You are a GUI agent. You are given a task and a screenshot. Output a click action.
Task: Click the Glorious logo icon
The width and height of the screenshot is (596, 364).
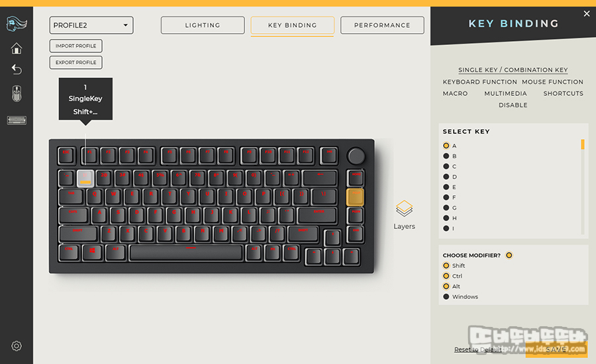coord(17,24)
